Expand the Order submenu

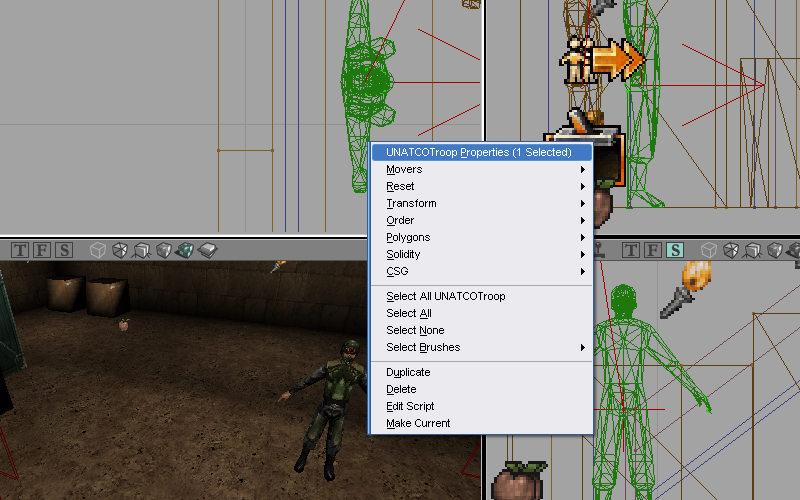point(482,220)
